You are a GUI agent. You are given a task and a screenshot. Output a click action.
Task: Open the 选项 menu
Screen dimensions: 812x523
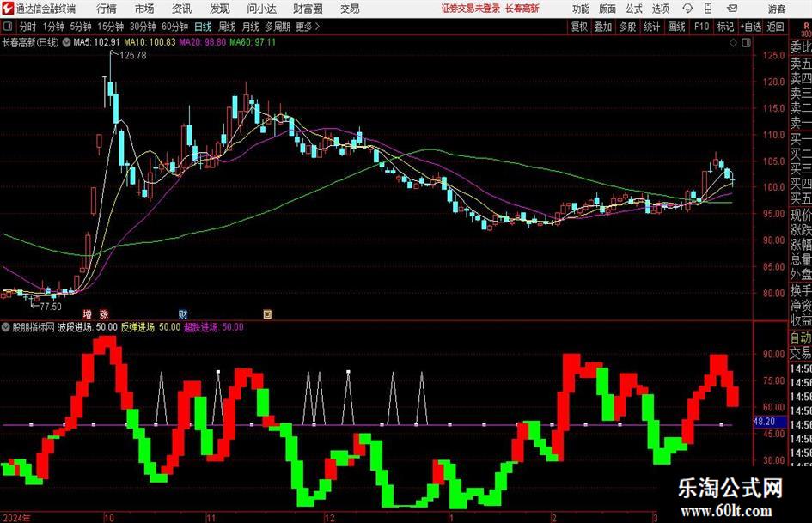pos(660,9)
